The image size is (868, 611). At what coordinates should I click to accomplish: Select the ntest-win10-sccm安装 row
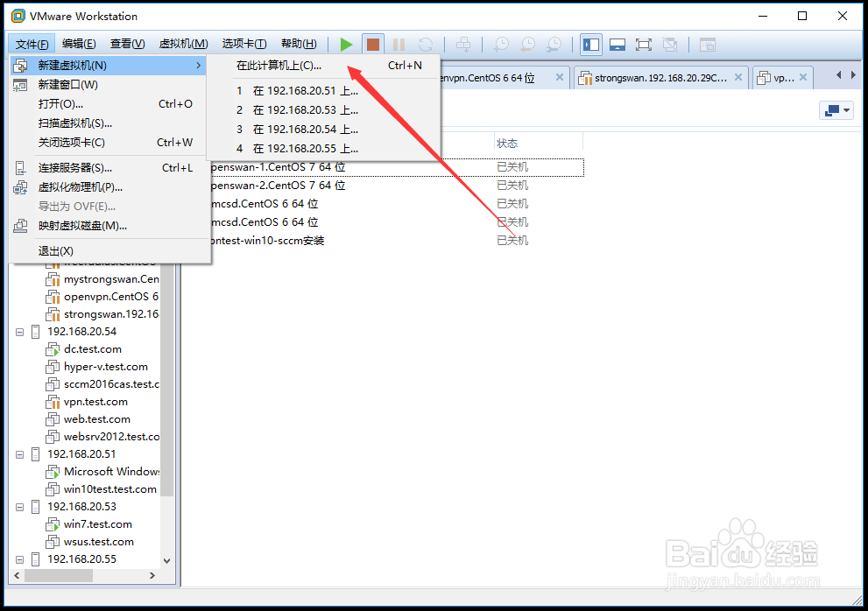point(397,241)
